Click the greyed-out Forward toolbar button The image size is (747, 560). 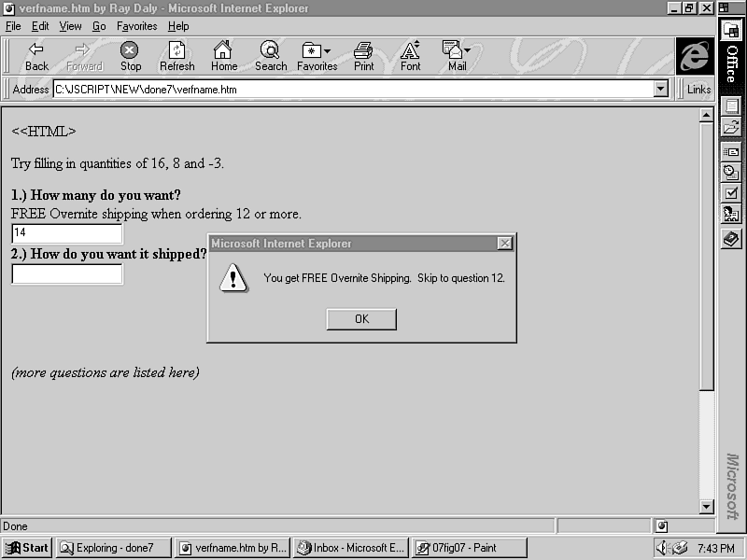click(84, 56)
